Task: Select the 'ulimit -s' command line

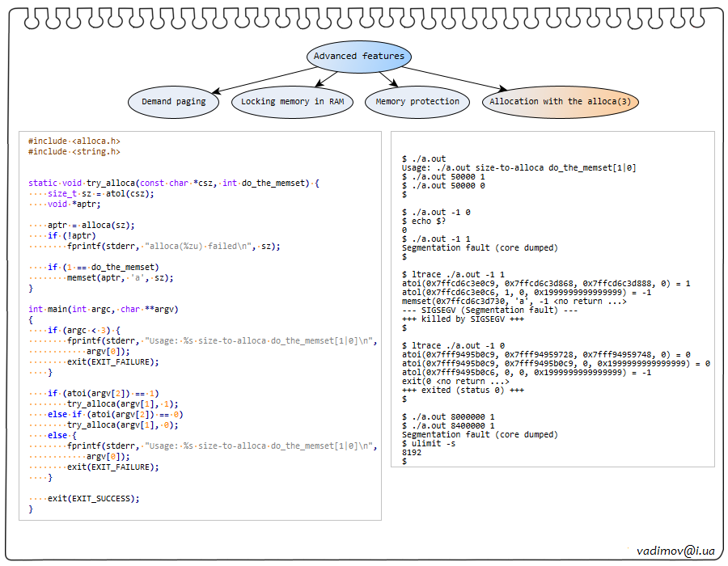Action: [429, 444]
